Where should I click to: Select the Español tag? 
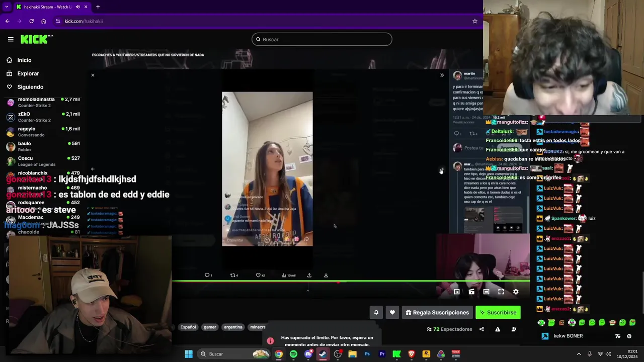pyautogui.click(x=188, y=327)
